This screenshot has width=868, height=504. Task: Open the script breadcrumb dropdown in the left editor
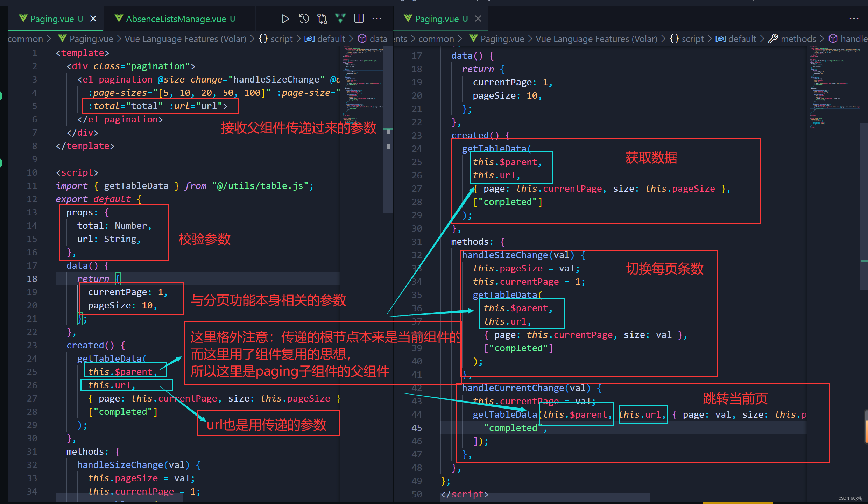click(281, 39)
